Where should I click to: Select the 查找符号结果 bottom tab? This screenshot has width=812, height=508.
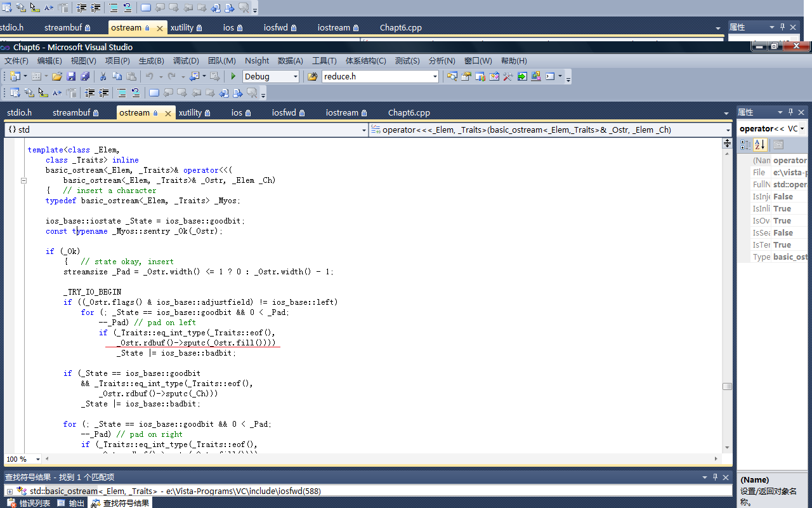point(120,503)
